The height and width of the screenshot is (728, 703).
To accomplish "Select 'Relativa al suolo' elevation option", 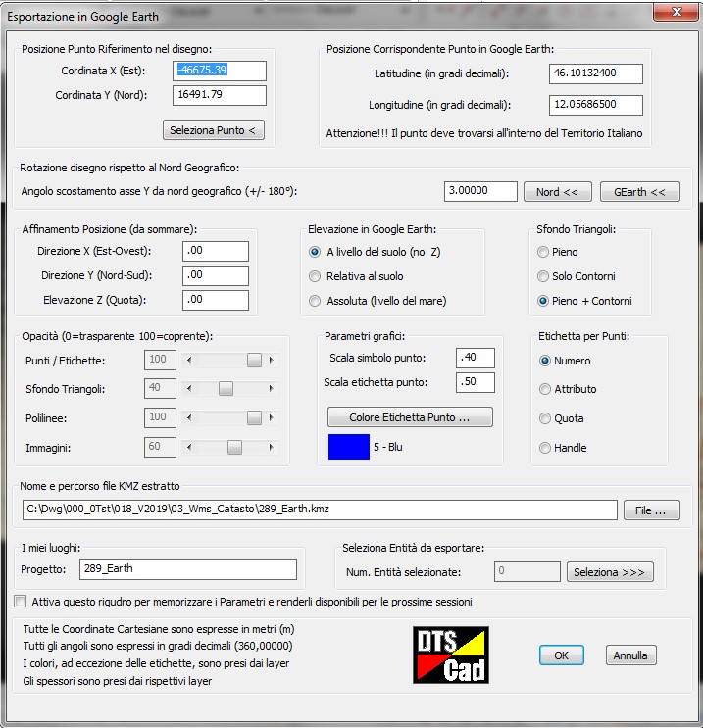I will pyautogui.click(x=316, y=276).
